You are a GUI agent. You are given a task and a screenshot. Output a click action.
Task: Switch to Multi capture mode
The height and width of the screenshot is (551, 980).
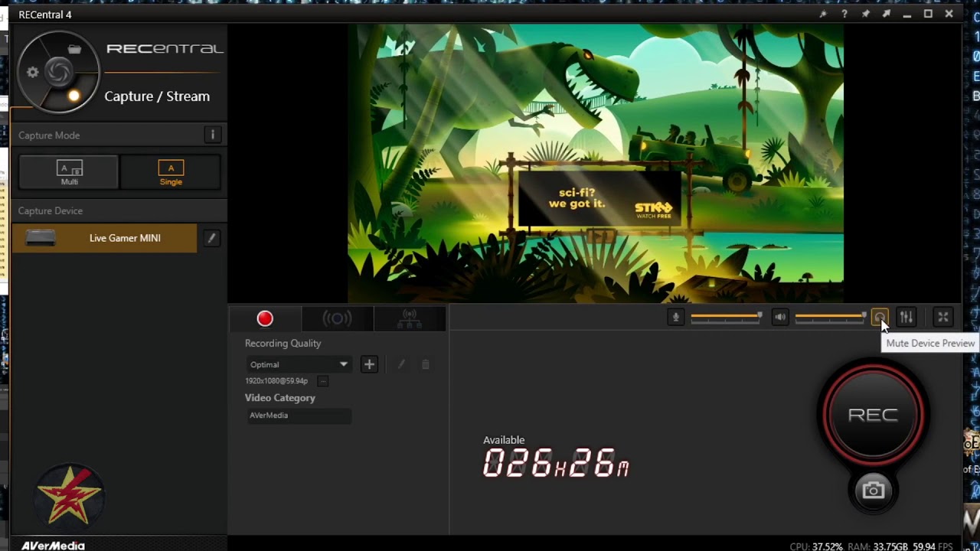[x=69, y=172]
